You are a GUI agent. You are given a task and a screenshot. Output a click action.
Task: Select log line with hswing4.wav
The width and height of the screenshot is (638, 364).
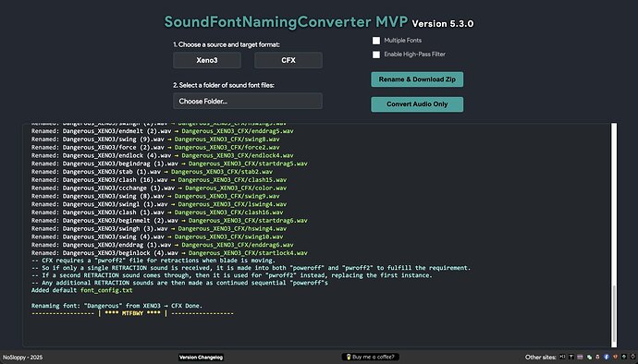(159, 228)
